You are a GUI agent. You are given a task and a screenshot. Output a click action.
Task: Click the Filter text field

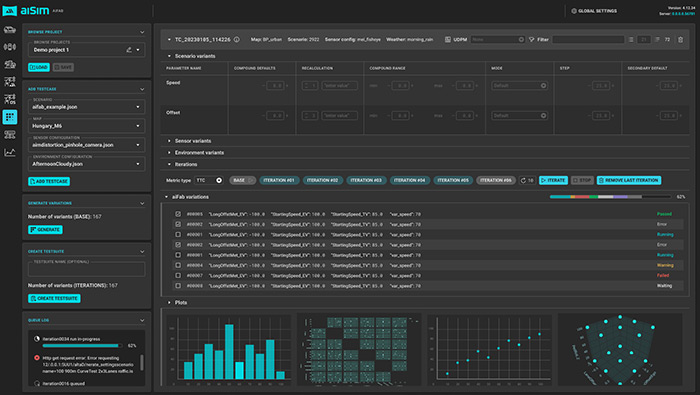tap(588, 40)
